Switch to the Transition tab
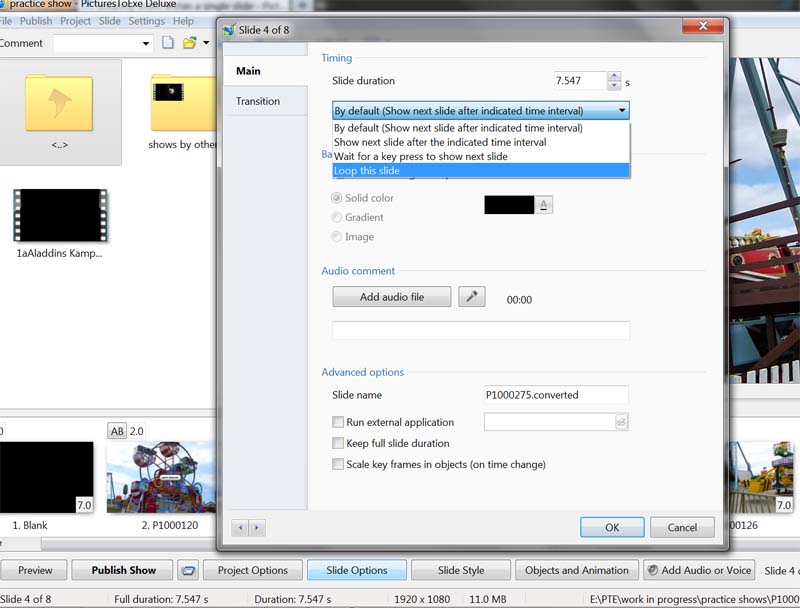This screenshot has width=800, height=608. tap(258, 101)
